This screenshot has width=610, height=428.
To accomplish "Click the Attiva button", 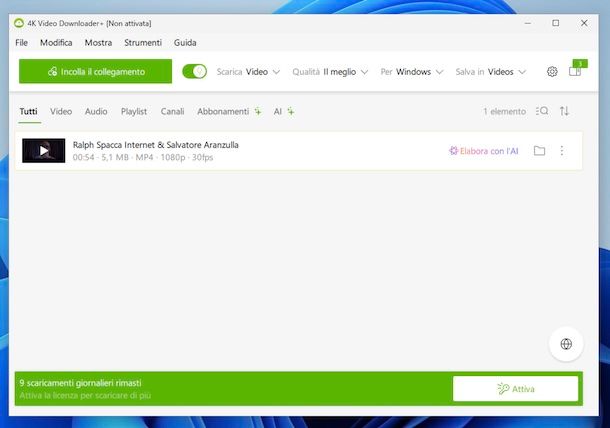I will pos(515,389).
